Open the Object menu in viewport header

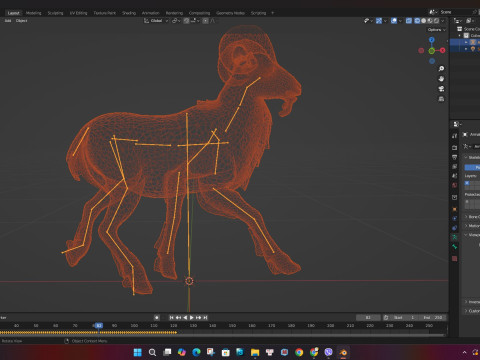21,21
